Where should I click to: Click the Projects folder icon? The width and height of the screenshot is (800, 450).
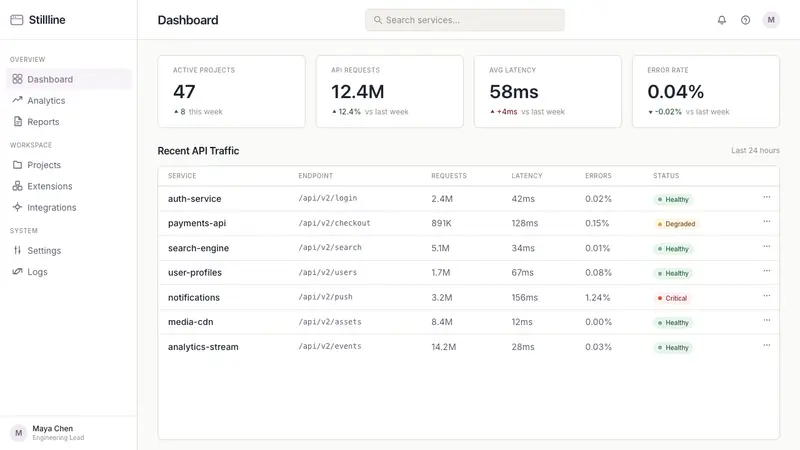coord(17,164)
